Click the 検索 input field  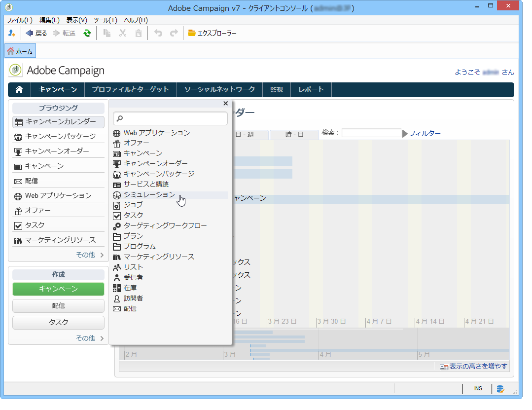[371, 133]
